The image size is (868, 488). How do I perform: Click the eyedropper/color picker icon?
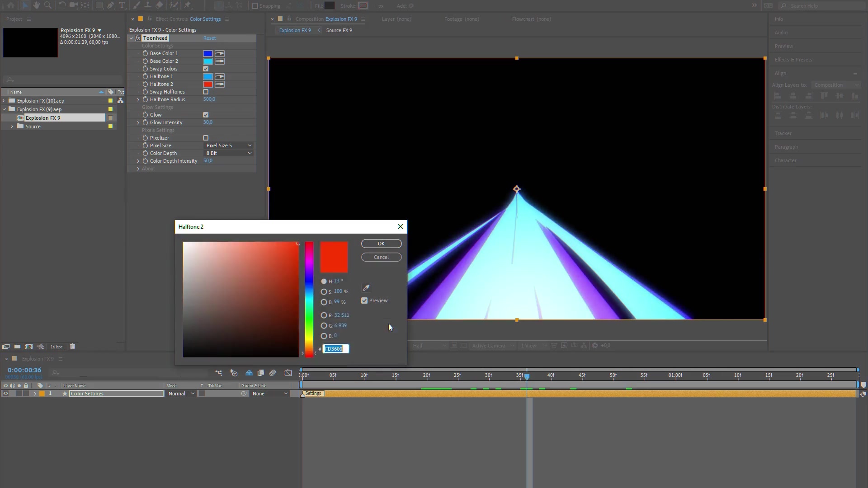tap(366, 288)
